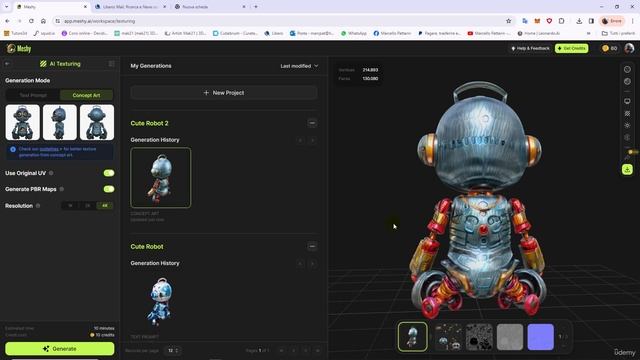Switch to Concept Art mode
Viewport: 640px width, 360px height.
[x=86, y=95]
